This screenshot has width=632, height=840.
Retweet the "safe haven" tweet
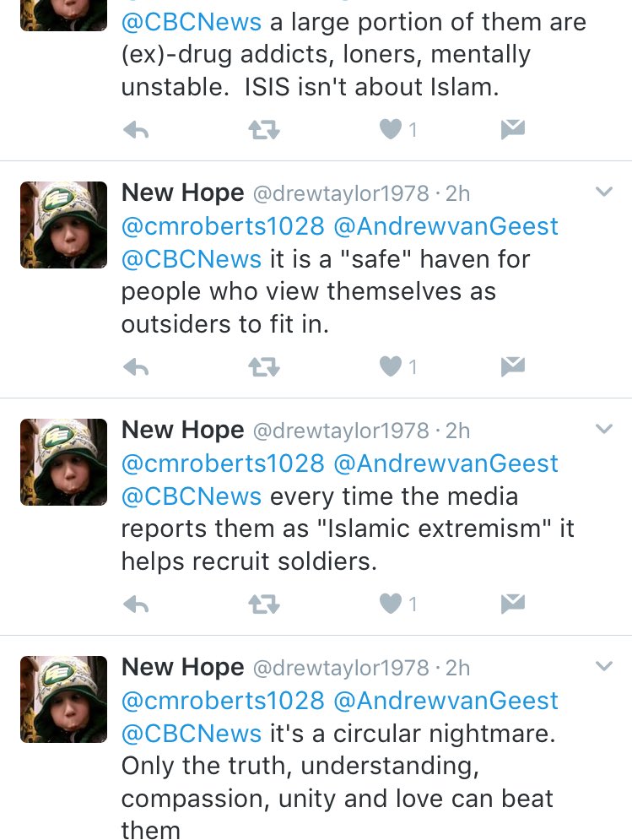264,367
